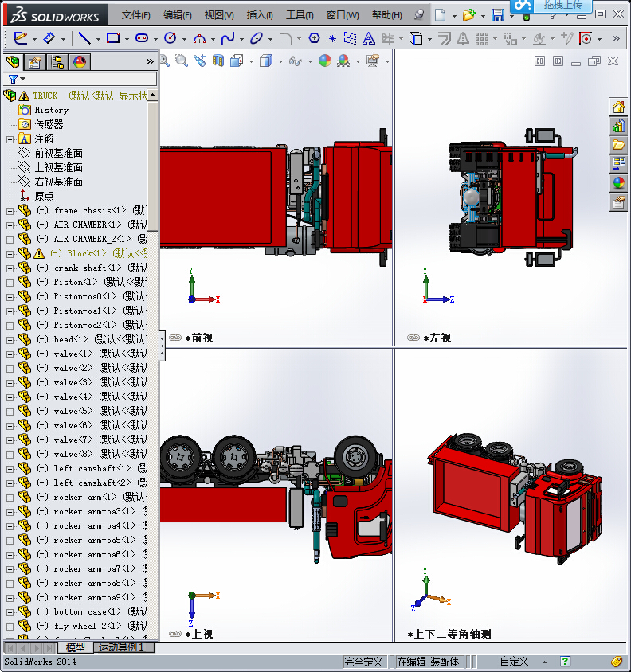Expand the Block<1> component node
The width and height of the screenshot is (631, 672).
tap(10, 254)
